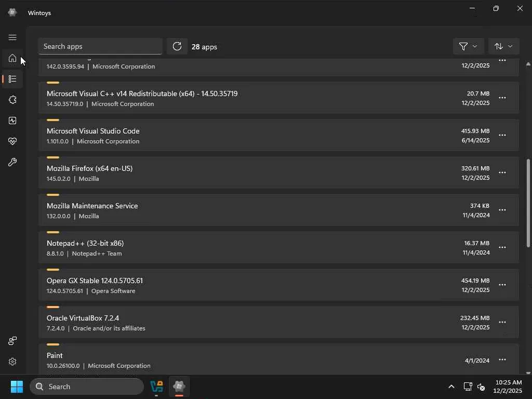This screenshot has width=532, height=399.
Task: Select the Paint app entry
Action: 278,359
